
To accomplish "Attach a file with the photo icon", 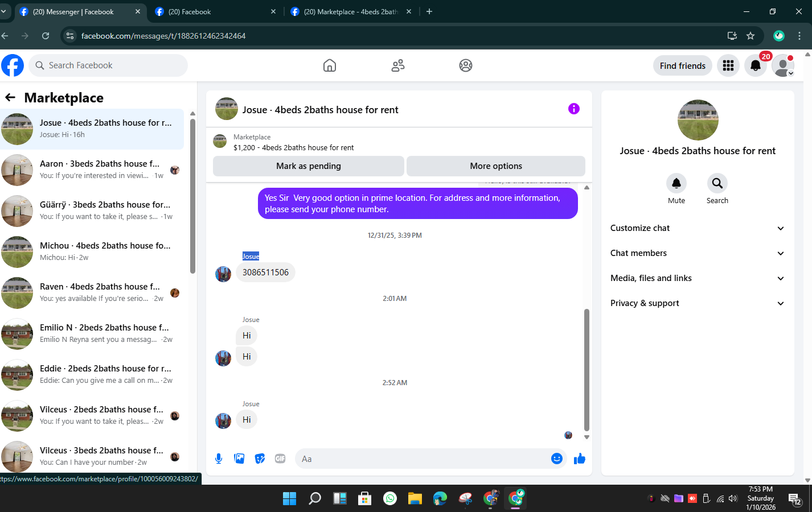I will pyautogui.click(x=239, y=459).
